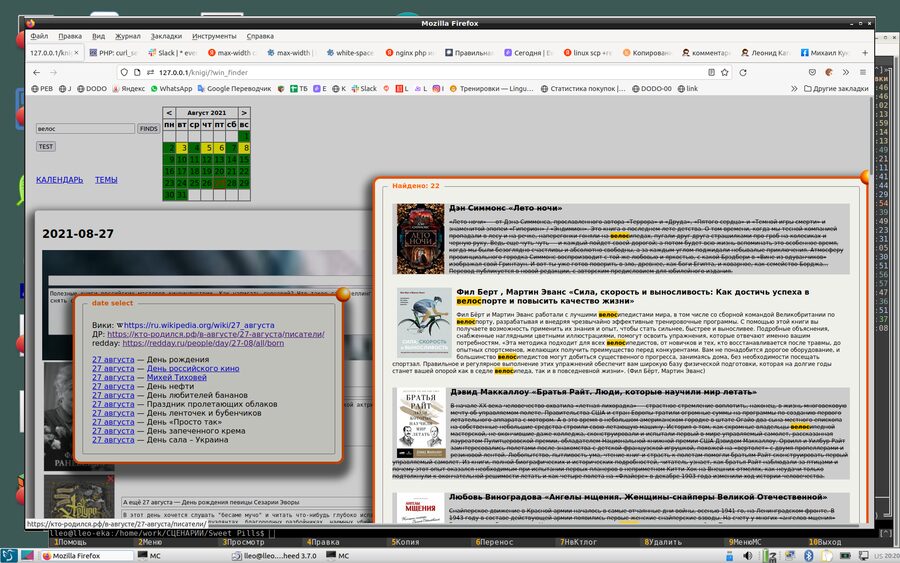Open the Михей Тиховей link

176,377
